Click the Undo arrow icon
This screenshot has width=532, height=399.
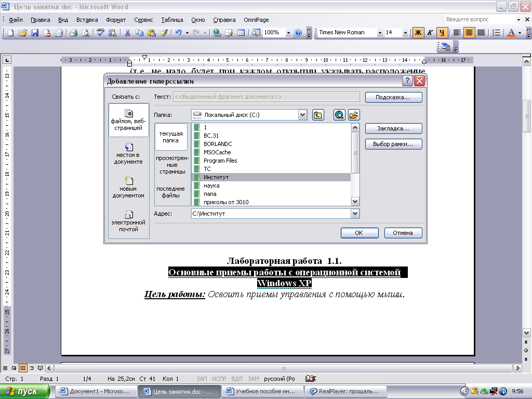pyautogui.click(x=179, y=33)
